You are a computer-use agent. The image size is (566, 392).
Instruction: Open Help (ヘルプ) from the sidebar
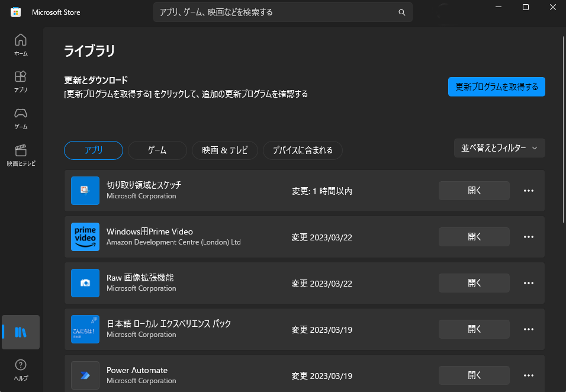[21, 369]
